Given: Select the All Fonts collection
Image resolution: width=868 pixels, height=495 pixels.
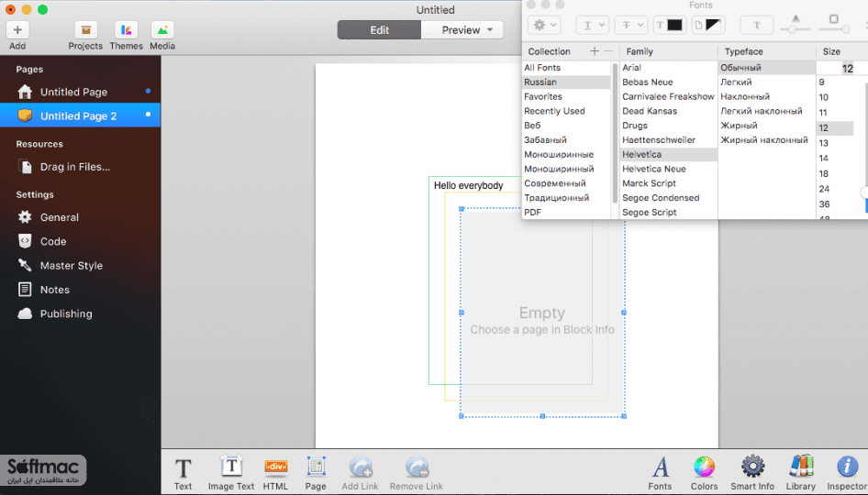Looking at the screenshot, I should pyautogui.click(x=542, y=68).
